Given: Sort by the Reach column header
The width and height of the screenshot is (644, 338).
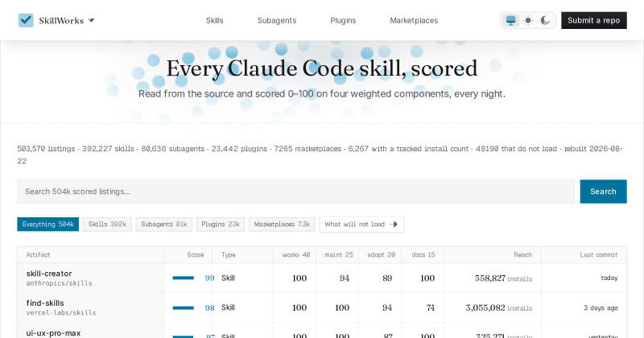Looking at the screenshot, I should 522,254.
